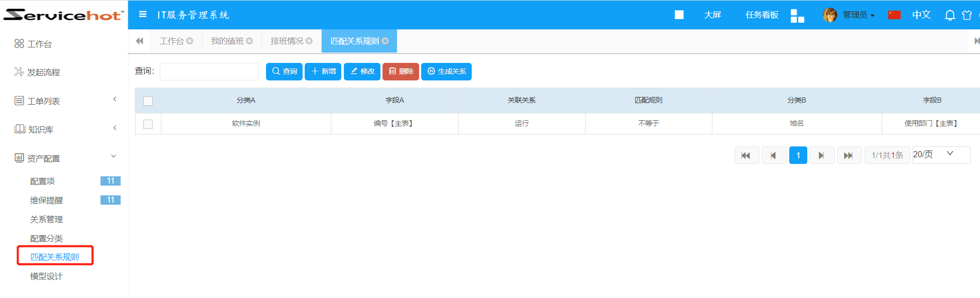Image resolution: width=980 pixels, height=298 pixels.
Task: Click the 查询 search input field
Action: tap(209, 72)
